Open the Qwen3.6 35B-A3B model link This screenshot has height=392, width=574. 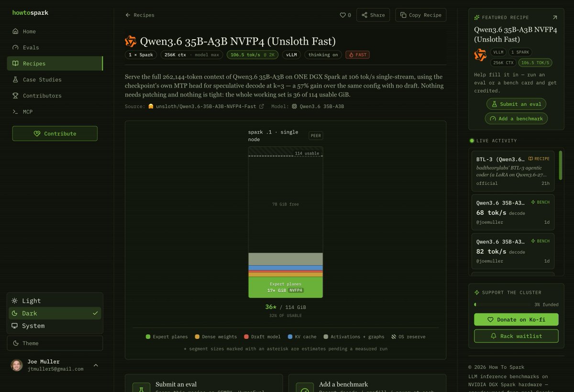tap(318, 107)
